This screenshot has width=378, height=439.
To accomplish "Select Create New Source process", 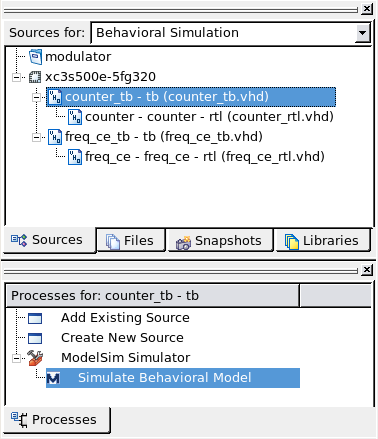I will tap(122, 338).
